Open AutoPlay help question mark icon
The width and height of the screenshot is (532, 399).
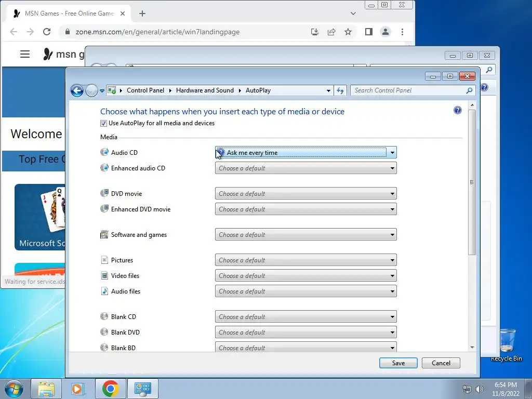coord(458,110)
